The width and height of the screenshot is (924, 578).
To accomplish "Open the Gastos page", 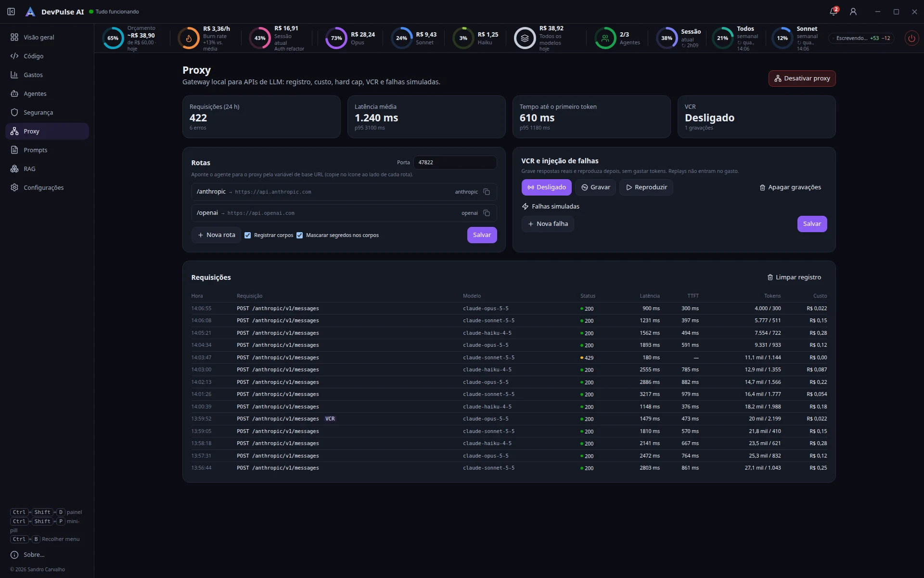I will [x=47, y=75].
